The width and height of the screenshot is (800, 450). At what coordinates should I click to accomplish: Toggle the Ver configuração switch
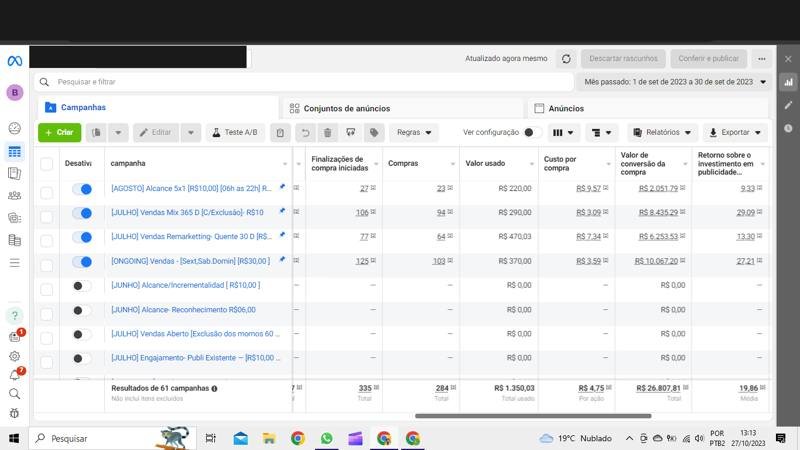tap(533, 133)
